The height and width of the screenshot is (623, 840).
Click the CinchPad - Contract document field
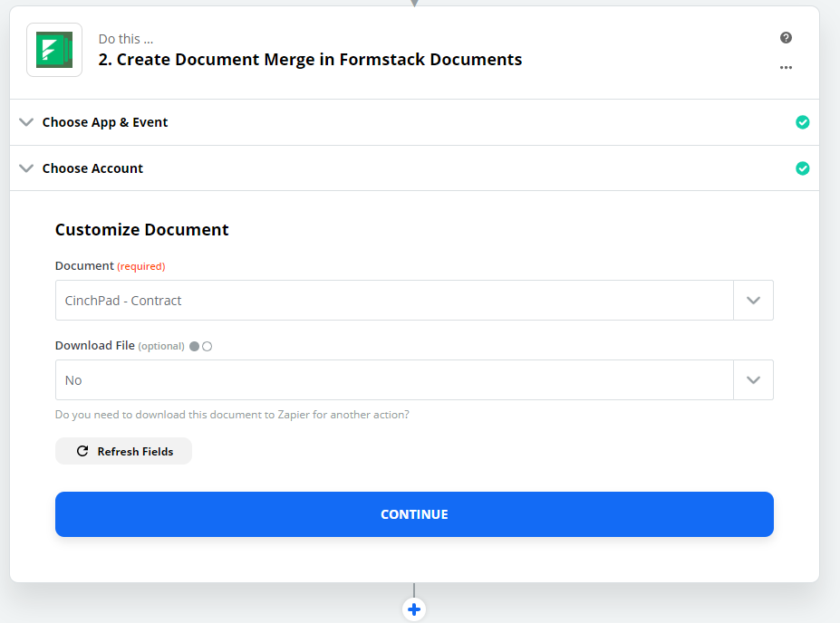(x=394, y=301)
